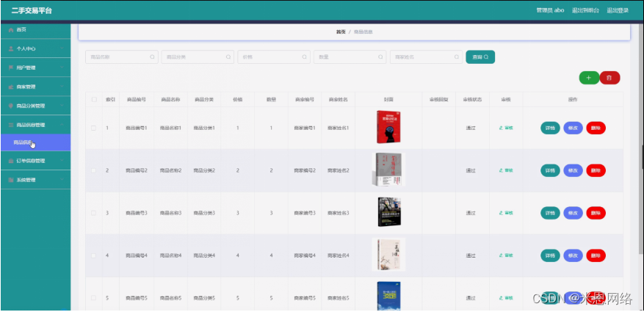The height and width of the screenshot is (312, 644).
Task: Click 修改 button in row 2
Action: [x=573, y=170]
